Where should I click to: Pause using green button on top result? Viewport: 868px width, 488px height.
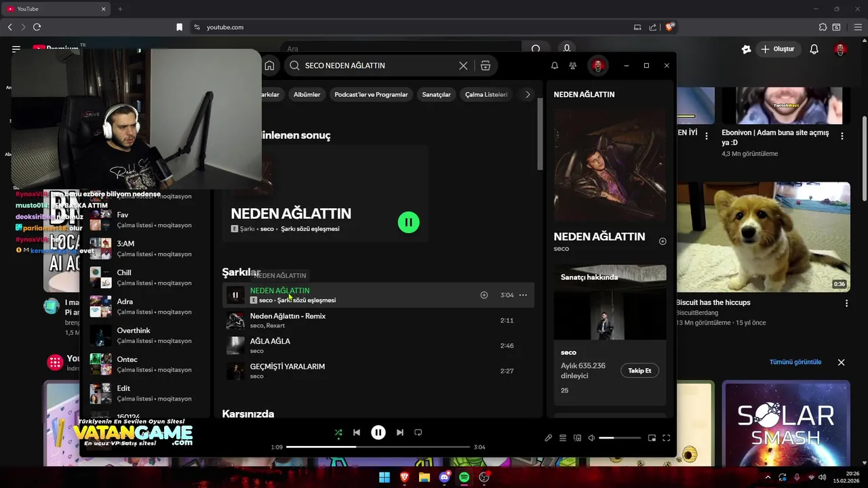point(408,222)
